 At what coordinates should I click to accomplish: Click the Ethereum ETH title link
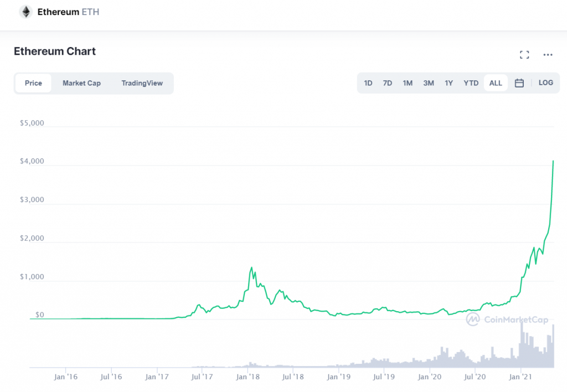[68, 12]
